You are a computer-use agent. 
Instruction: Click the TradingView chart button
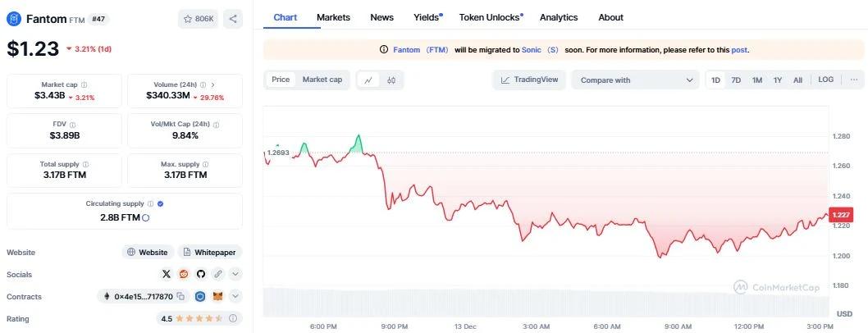click(530, 80)
